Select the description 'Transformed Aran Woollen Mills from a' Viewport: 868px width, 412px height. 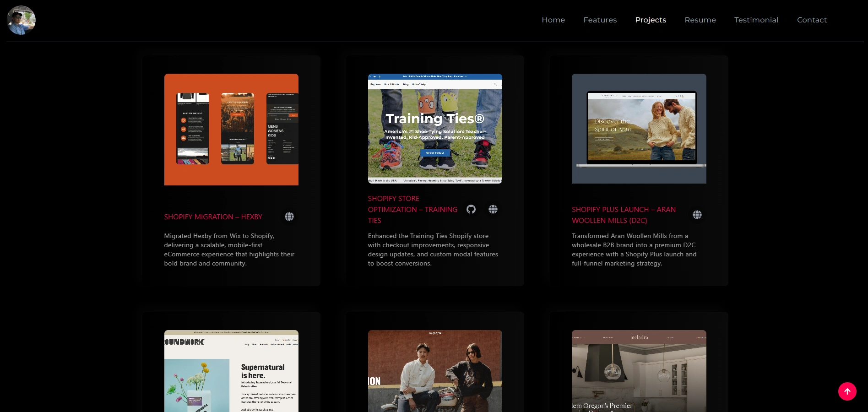tap(634, 249)
